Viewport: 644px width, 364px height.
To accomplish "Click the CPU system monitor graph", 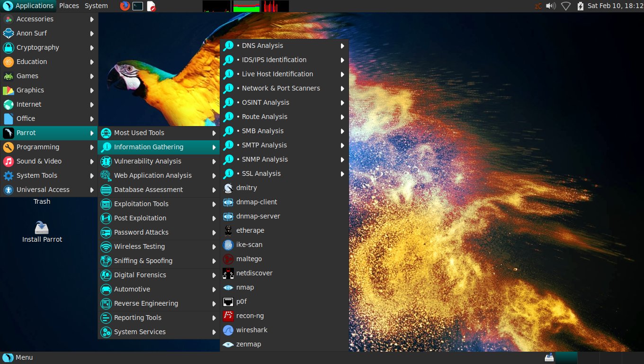I will [217, 6].
